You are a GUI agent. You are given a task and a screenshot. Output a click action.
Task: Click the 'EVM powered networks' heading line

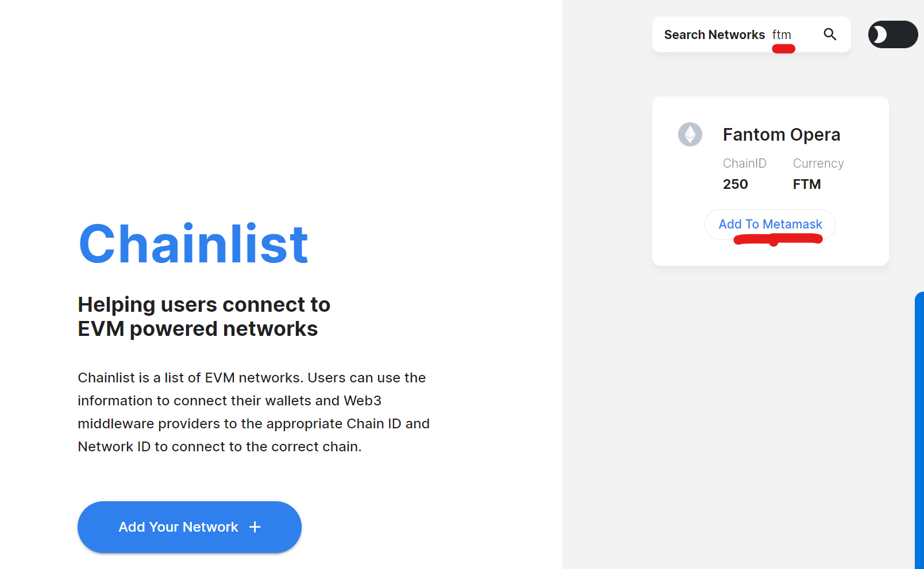click(x=198, y=329)
